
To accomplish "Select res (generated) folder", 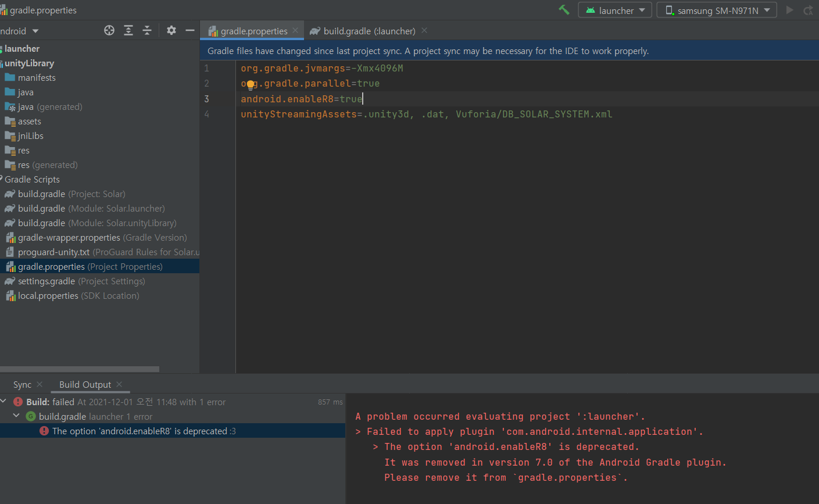I will pos(48,165).
